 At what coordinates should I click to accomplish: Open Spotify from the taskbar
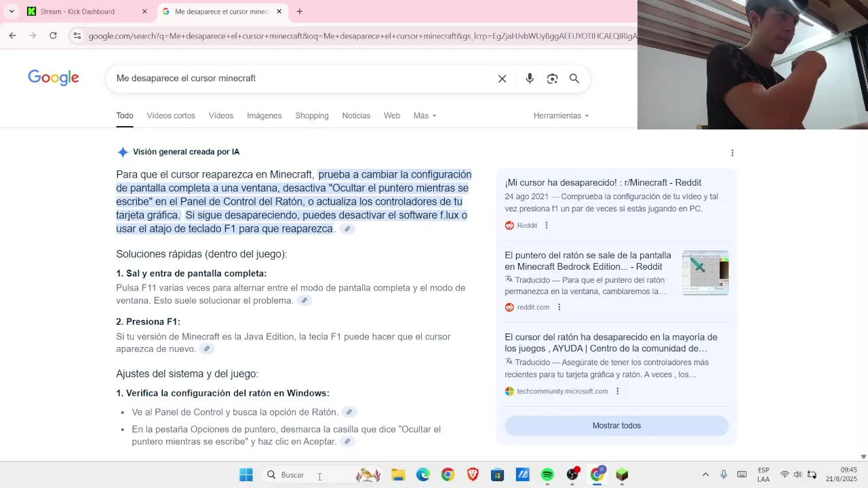547,475
